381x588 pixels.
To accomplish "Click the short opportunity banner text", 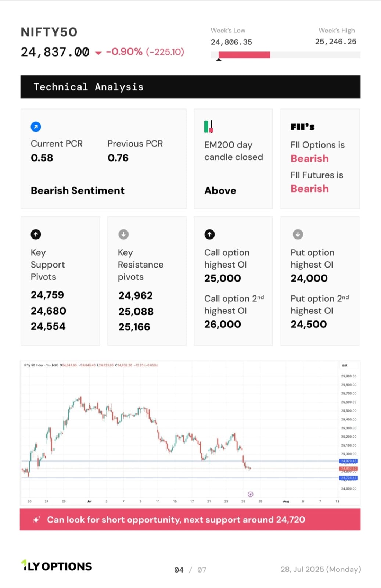I will pos(176,520).
